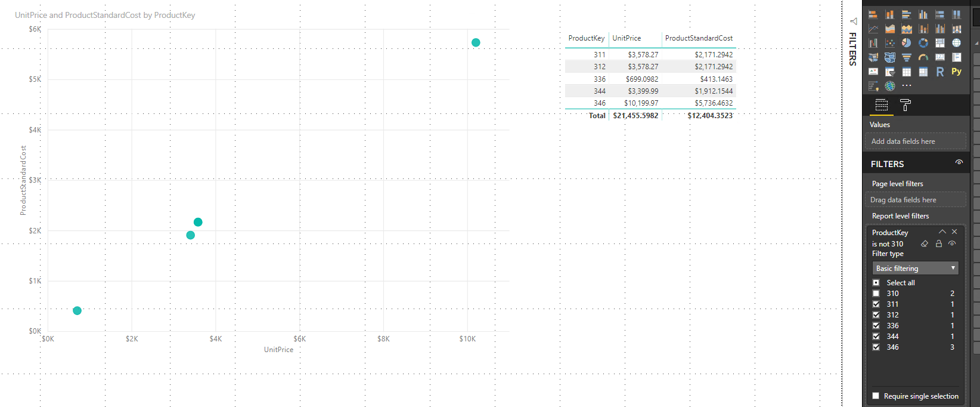980x407 pixels.
Task: Uncheck the 344 filter value
Action: 876,337
